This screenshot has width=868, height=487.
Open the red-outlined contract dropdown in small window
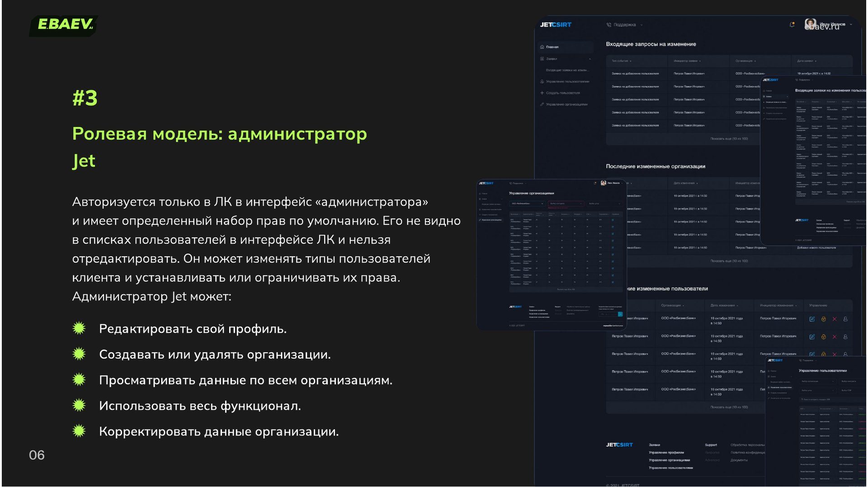pos(566,204)
